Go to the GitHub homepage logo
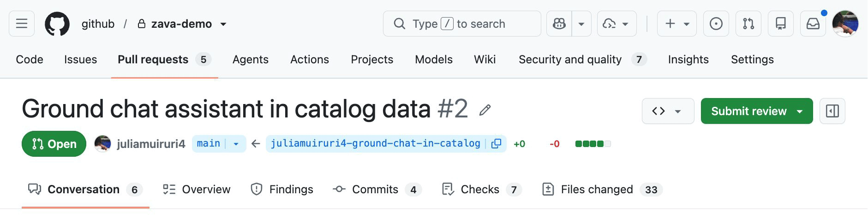 (57, 24)
